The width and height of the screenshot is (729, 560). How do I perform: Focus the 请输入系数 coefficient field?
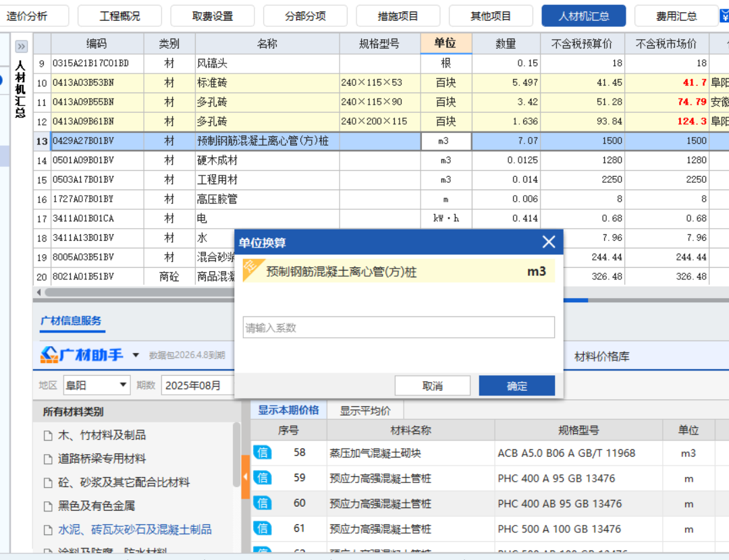click(398, 328)
